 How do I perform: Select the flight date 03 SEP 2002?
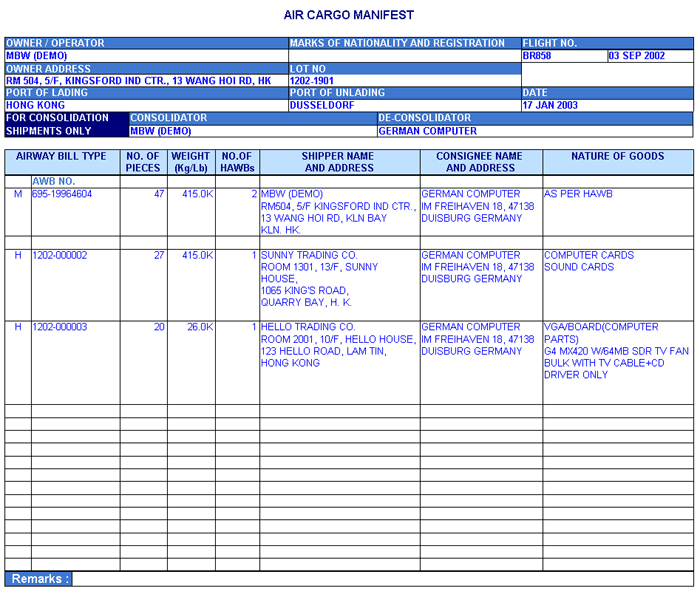pyautogui.click(x=649, y=56)
